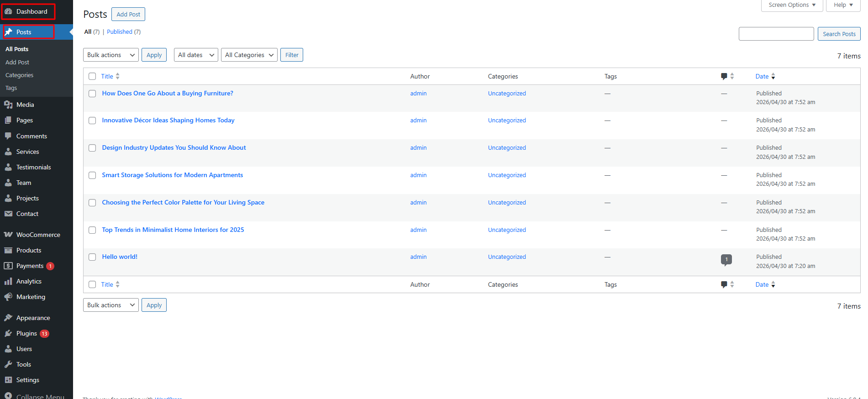868x399 pixels.
Task: Click the Filter button
Action: point(292,55)
